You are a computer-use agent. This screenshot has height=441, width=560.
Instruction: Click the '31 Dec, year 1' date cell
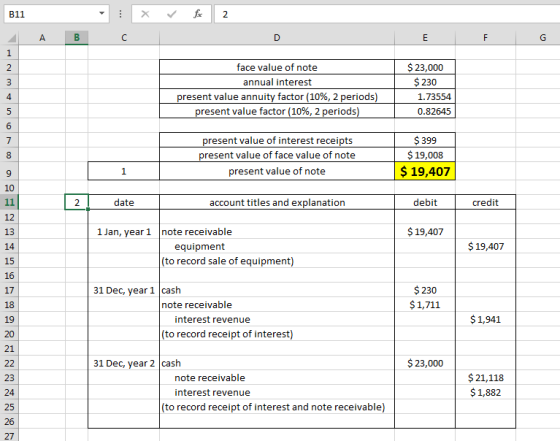point(124,290)
